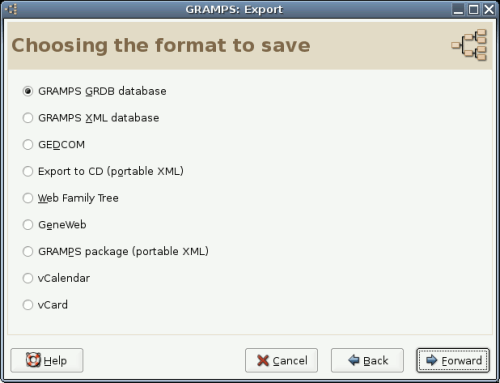Viewport: 500px width, 383px height.
Task: Advance with the Forward button
Action: point(453,360)
